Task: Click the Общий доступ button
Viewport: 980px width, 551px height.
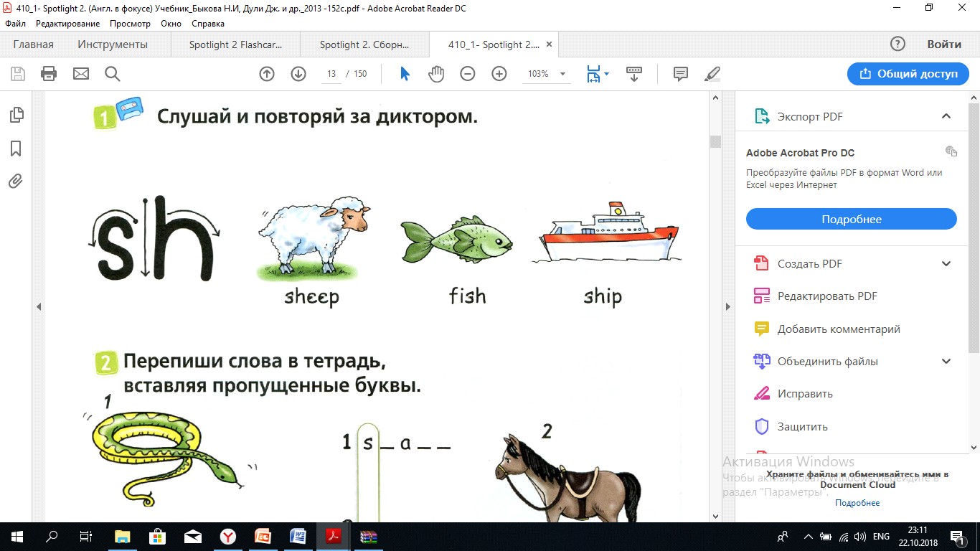Action: (908, 74)
